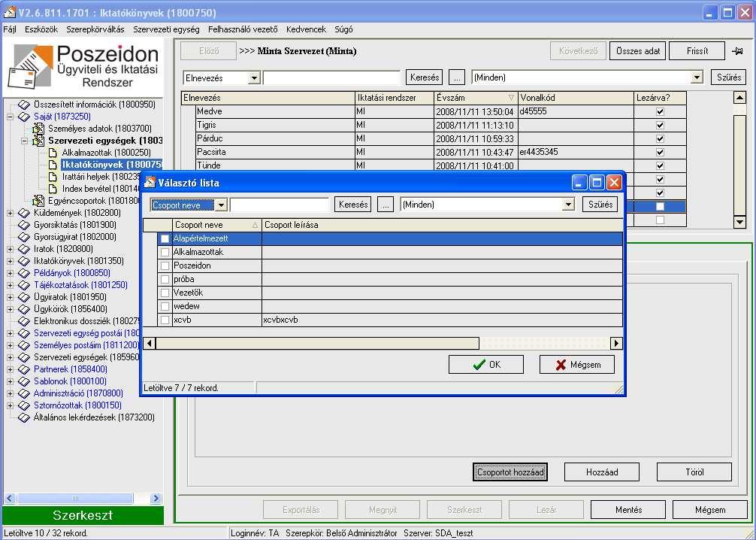Click the Összes adat button
This screenshot has height=540, width=756.
tap(638, 50)
